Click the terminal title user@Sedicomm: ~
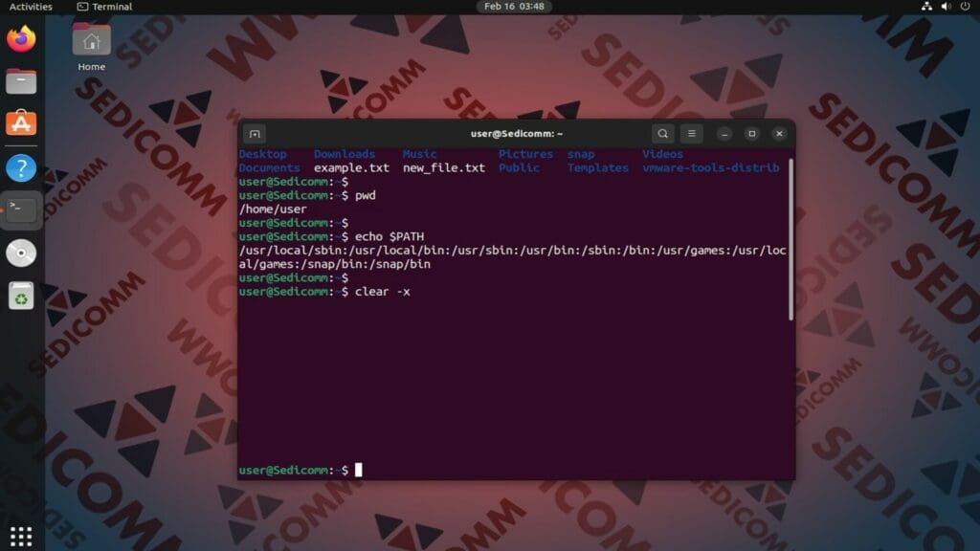Image resolution: width=980 pixels, height=551 pixels. pos(516,134)
